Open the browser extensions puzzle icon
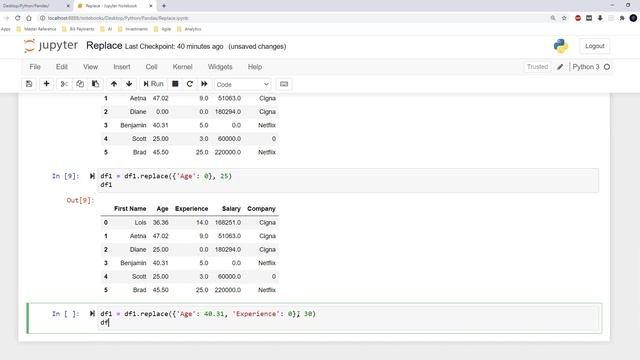 click(x=622, y=18)
